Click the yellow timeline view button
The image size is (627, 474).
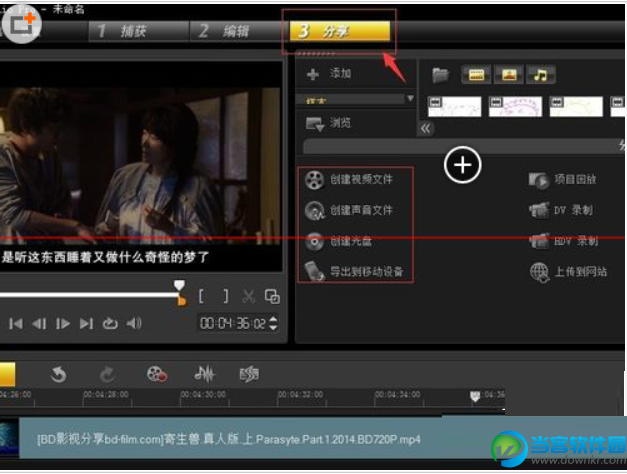(x=8, y=375)
